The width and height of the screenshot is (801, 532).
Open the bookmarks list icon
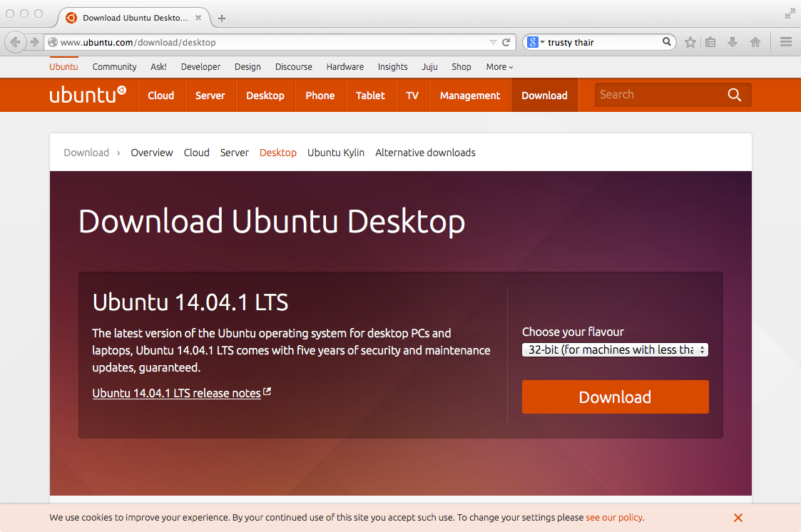click(x=710, y=42)
